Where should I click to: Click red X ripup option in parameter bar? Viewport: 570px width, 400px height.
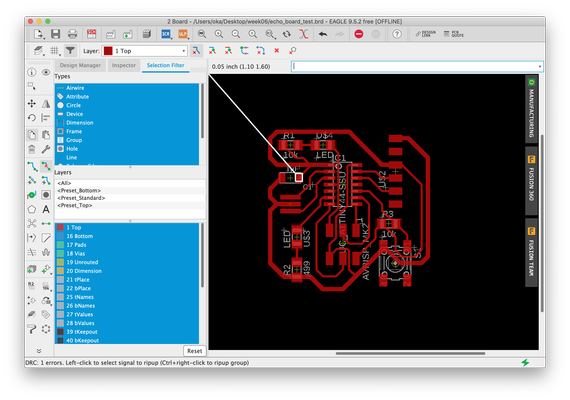coord(277,51)
